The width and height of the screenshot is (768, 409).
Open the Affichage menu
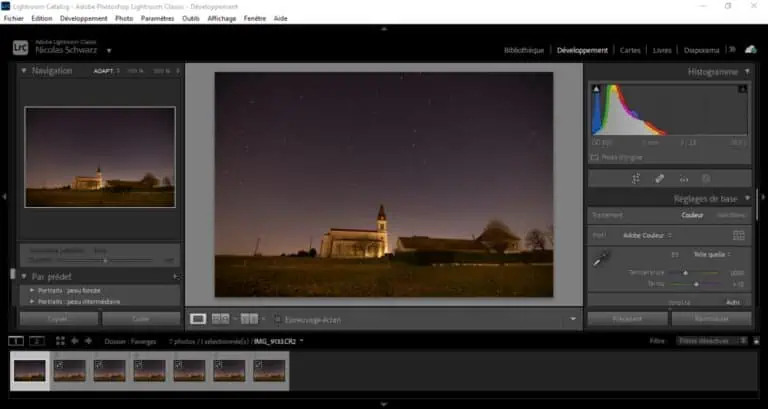[222, 19]
